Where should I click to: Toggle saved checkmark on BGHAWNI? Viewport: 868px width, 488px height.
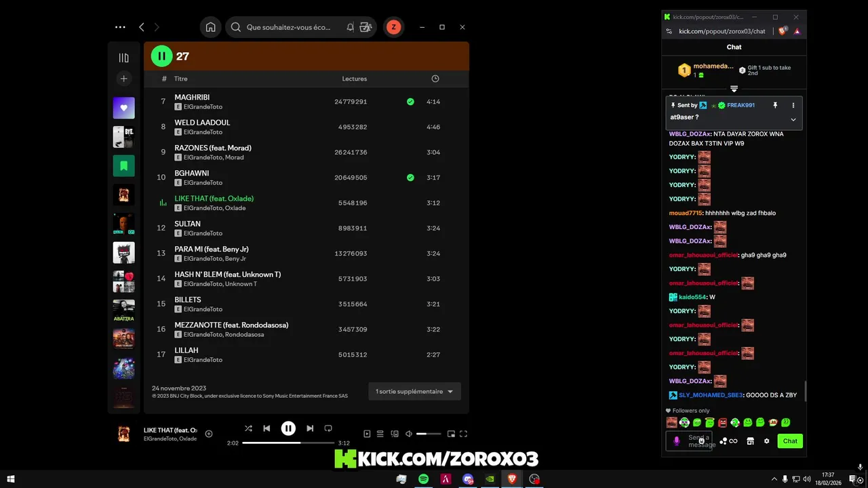(410, 178)
